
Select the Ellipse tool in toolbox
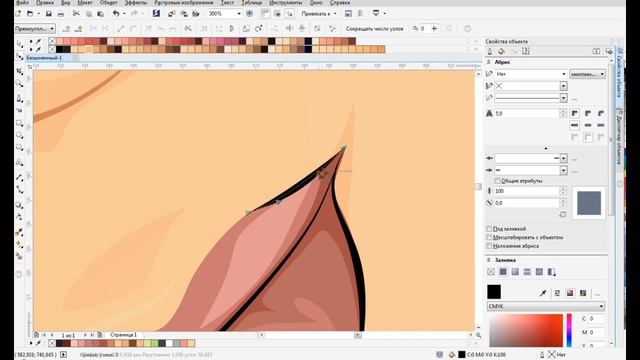pos(19,135)
